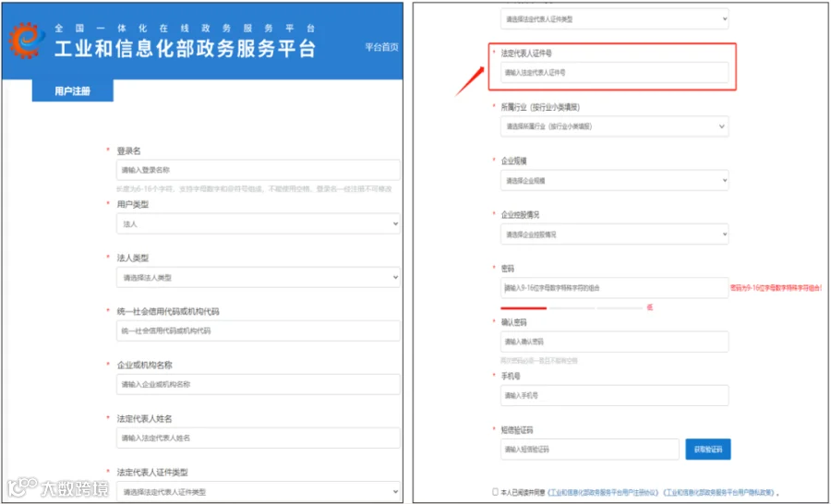Open 法定代表人证件类型 dropdown in left panel

(259, 491)
